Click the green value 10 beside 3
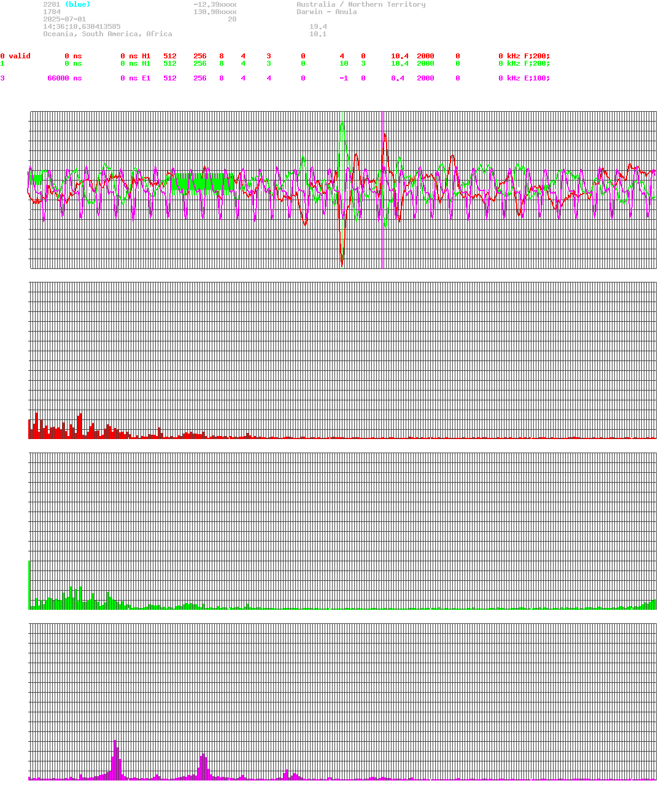Screen dimensions: 672x794 (344, 63)
